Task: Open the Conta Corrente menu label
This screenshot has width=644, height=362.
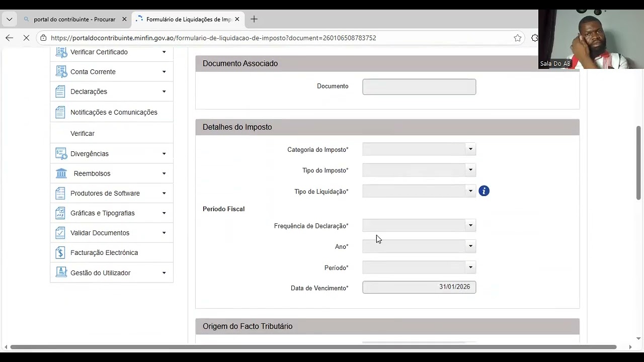Action: coord(93,72)
